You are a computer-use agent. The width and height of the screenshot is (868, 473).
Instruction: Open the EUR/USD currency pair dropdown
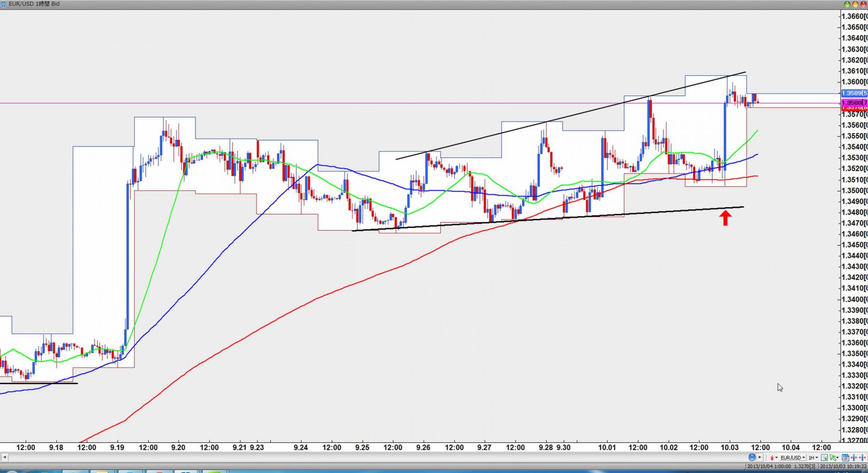[793, 457]
